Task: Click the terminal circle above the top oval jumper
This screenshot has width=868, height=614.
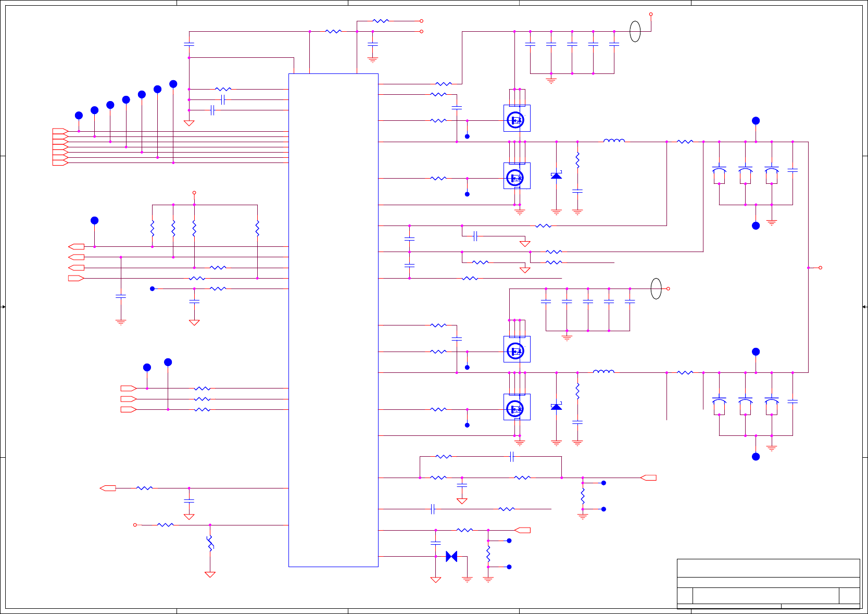Action: click(x=651, y=14)
